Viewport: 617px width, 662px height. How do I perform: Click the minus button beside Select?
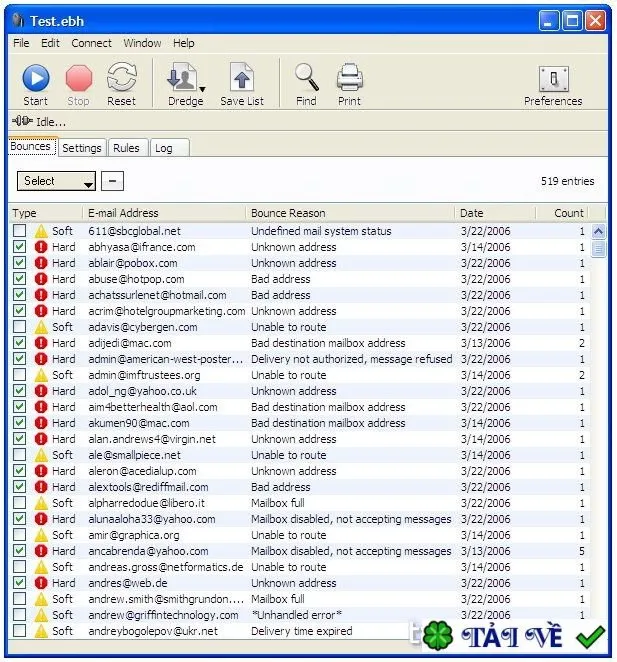[112, 181]
